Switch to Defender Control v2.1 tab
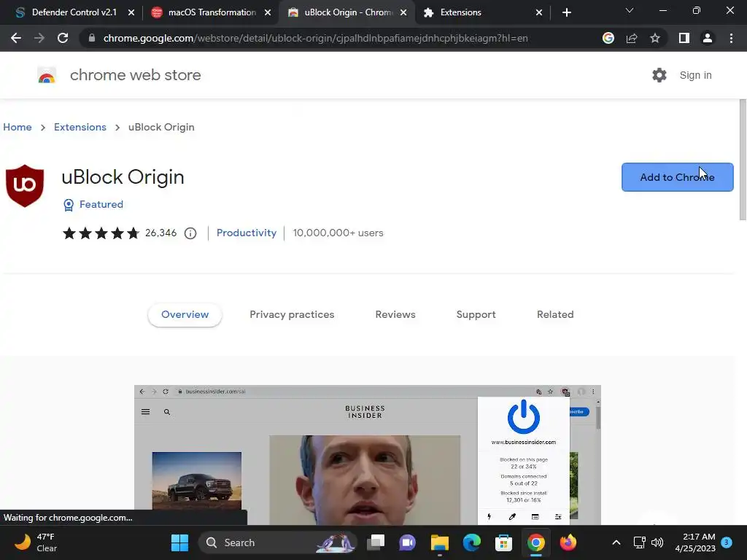 pyautogui.click(x=74, y=12)
